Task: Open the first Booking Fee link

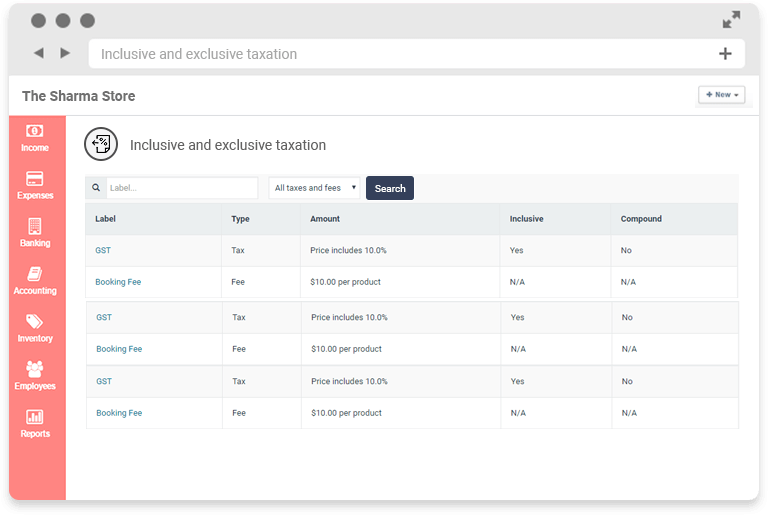Action: click(x=118, y=282)
